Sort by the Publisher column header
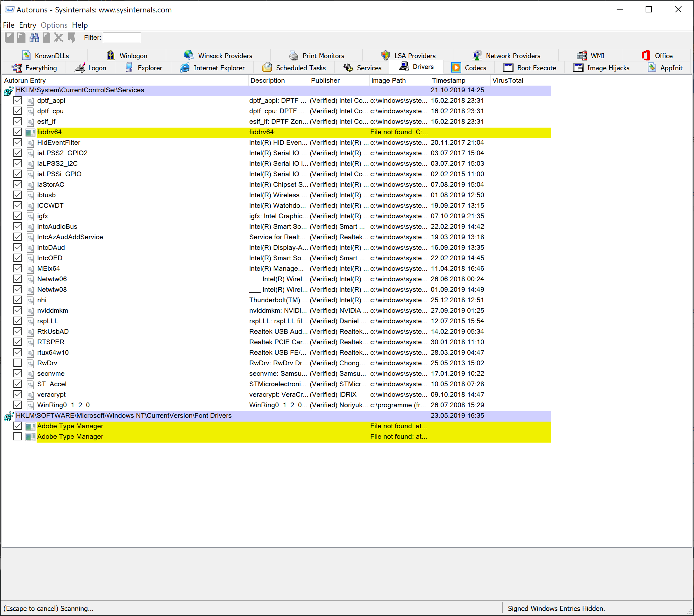The height and width of the screenshot is (616, 694). tap(339, 80)
